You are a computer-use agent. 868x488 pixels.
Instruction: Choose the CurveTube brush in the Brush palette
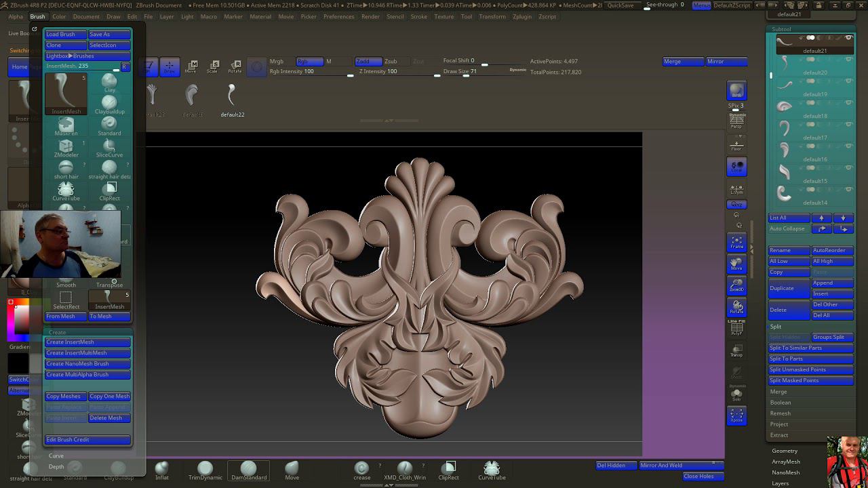[x=66, y=190]
